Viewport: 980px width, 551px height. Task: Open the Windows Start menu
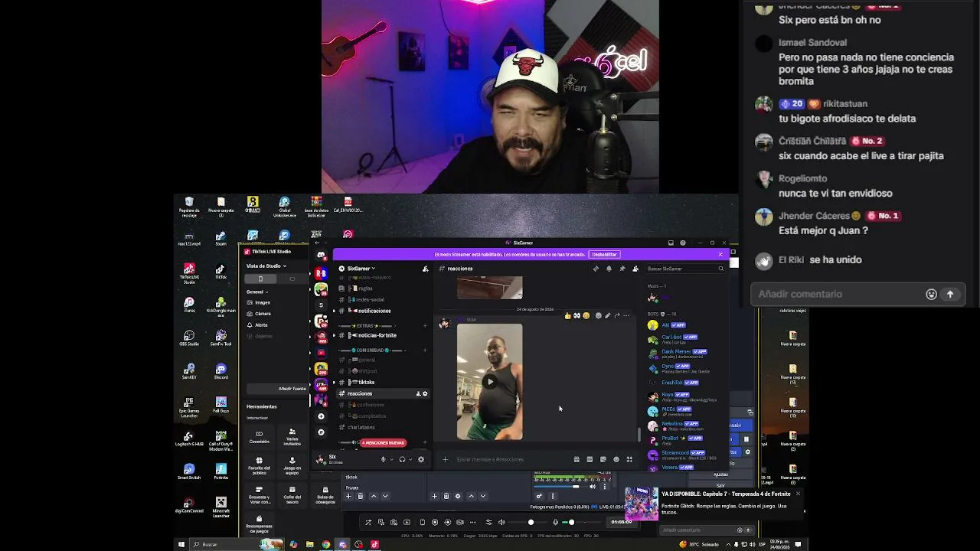point(181,544)
